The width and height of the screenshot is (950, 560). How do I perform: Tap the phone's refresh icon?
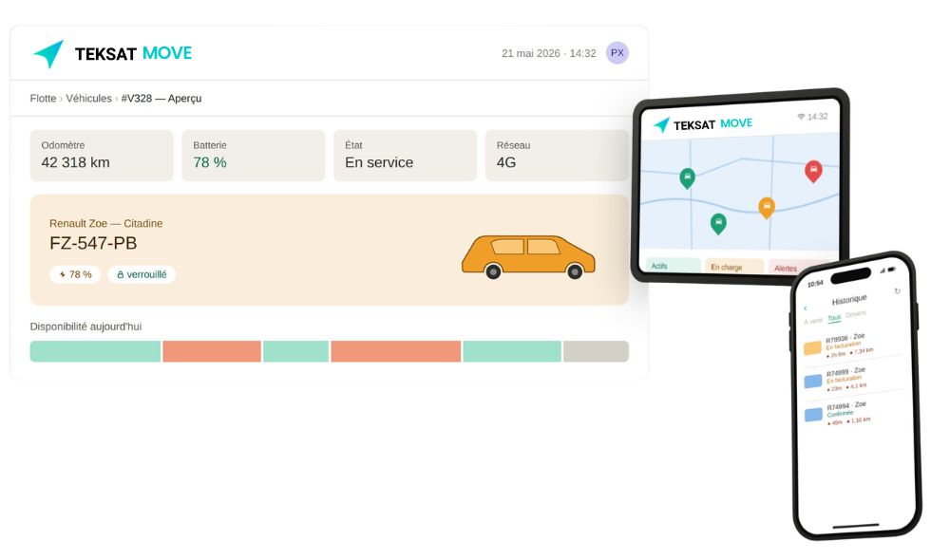[x=897, y=291]
